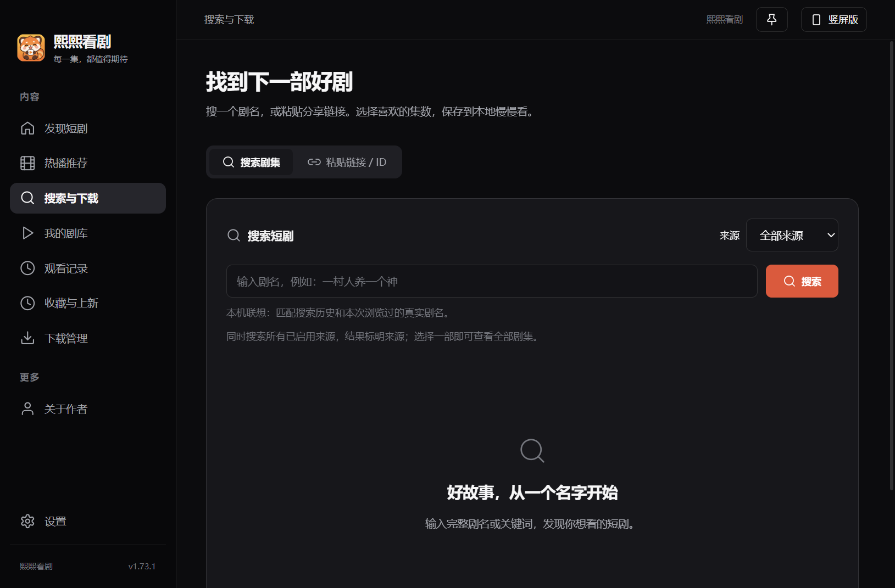Screen dimensions: 895x588
Task: Click the 热播推荐 film grid icon
Action: [27, 163]
